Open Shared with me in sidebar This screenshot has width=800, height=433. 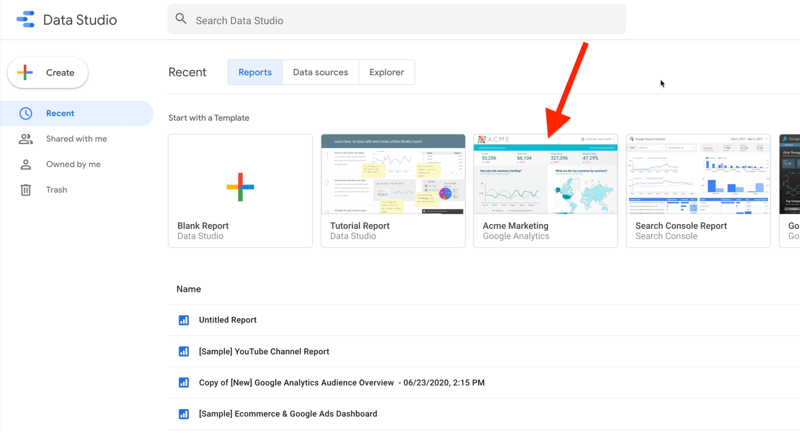coord(77,139)
